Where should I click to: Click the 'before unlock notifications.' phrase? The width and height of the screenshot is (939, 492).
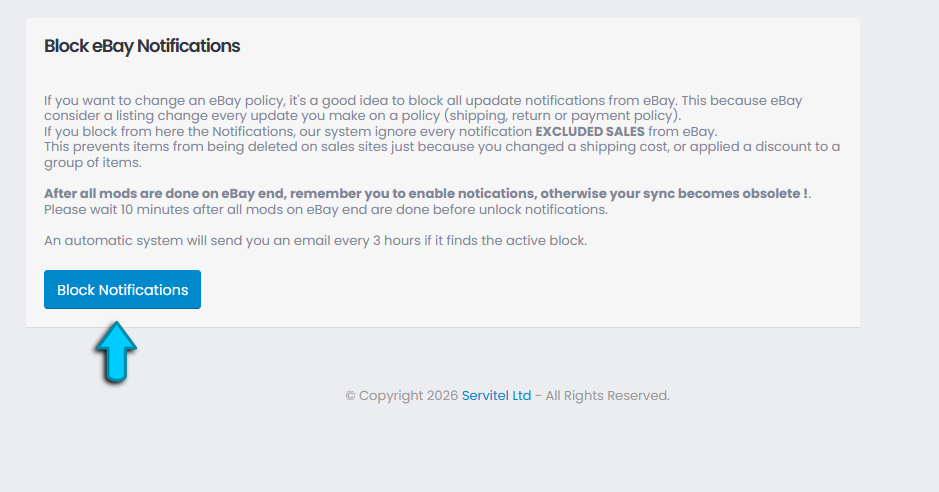[520, 209]
